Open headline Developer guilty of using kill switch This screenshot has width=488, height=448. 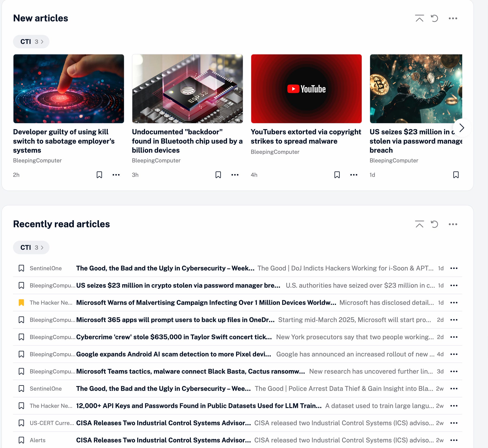tap(64, 141)
